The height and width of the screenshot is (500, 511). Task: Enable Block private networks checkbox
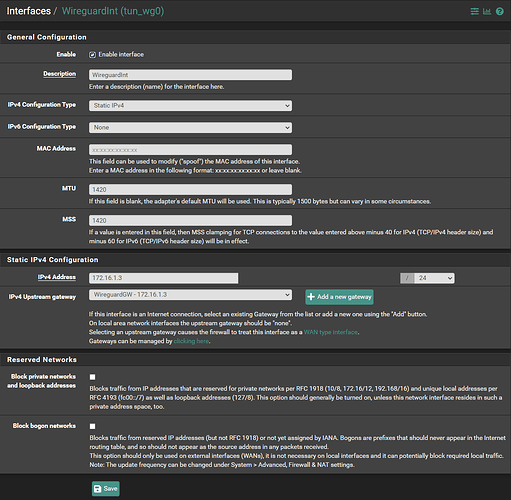[x=92, y=377]
